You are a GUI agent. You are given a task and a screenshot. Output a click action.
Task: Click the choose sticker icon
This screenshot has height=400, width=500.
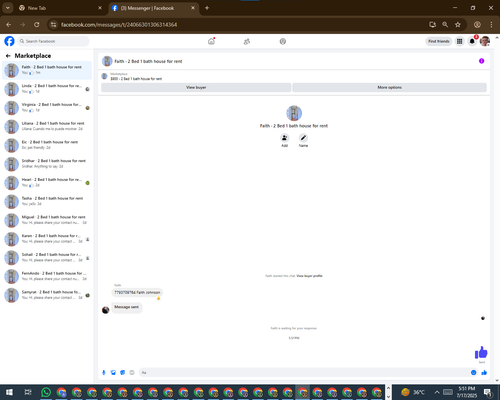(x=122, y=372)
